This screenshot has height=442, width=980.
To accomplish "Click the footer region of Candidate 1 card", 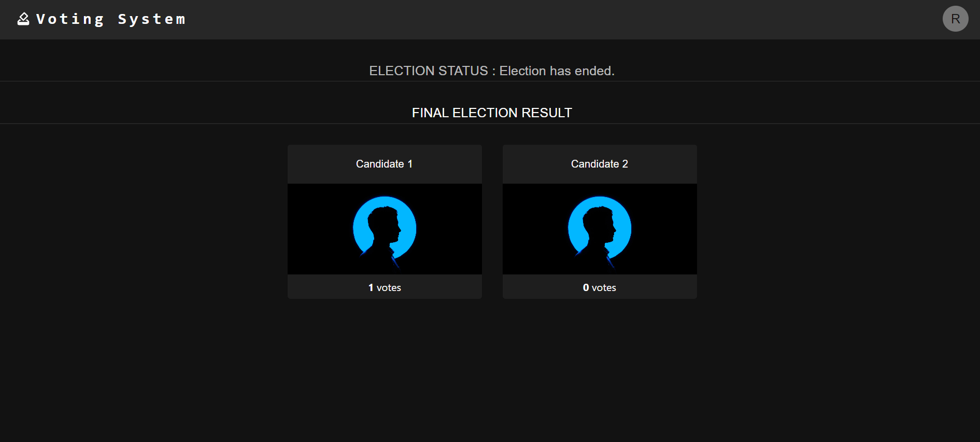I will coord(384,287).
